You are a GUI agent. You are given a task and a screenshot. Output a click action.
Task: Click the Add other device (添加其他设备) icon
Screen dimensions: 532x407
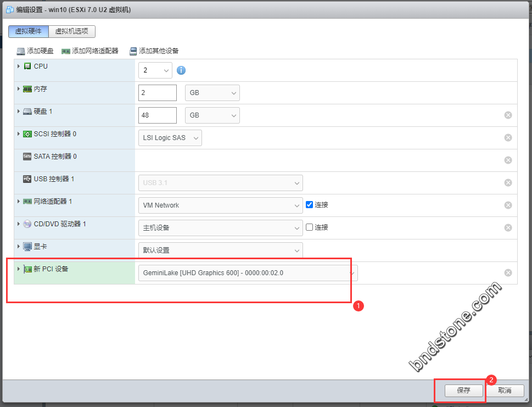133,51
